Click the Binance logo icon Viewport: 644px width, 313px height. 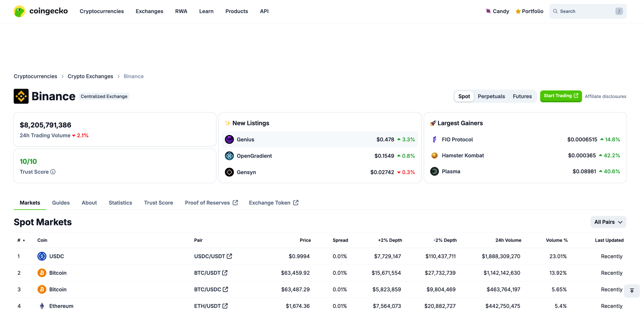[21, 96]
